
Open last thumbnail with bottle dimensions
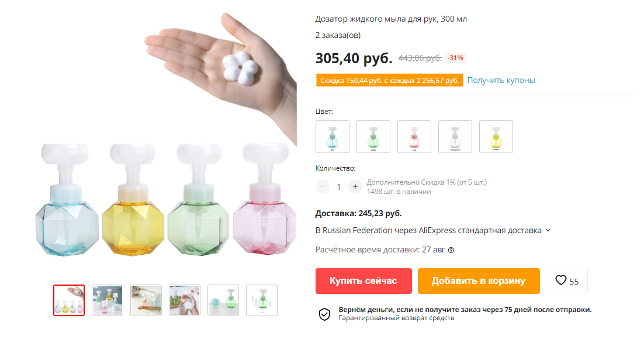[x=262, y=300]
